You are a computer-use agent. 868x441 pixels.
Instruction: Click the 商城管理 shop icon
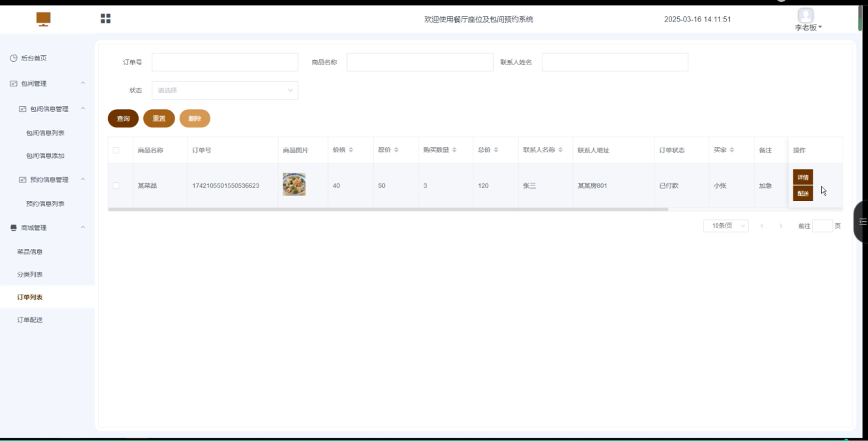(14, 228)
